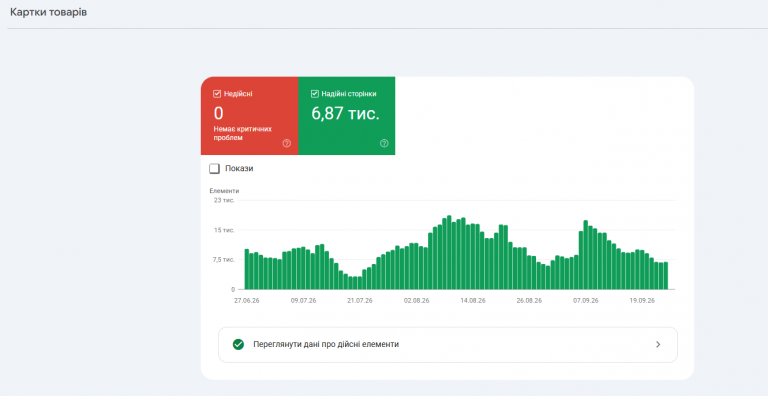Click the 07.09.26 date label
The image size is (768, 396).
pyautogui.click(x=586, y=301)
